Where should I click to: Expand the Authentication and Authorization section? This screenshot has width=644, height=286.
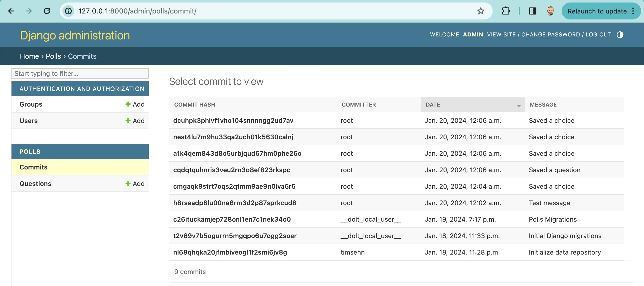tap(82, 89)
